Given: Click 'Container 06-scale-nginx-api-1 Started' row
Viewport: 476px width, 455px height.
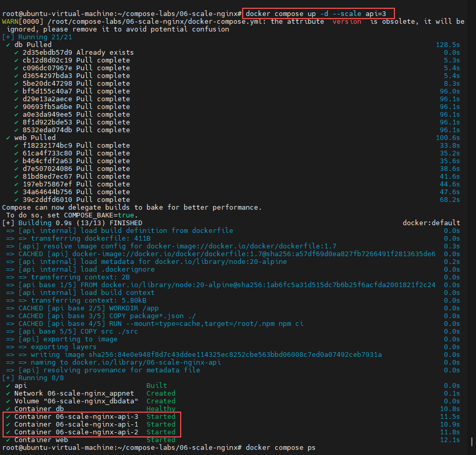Looking at the screenshot, I should (94, 425).
